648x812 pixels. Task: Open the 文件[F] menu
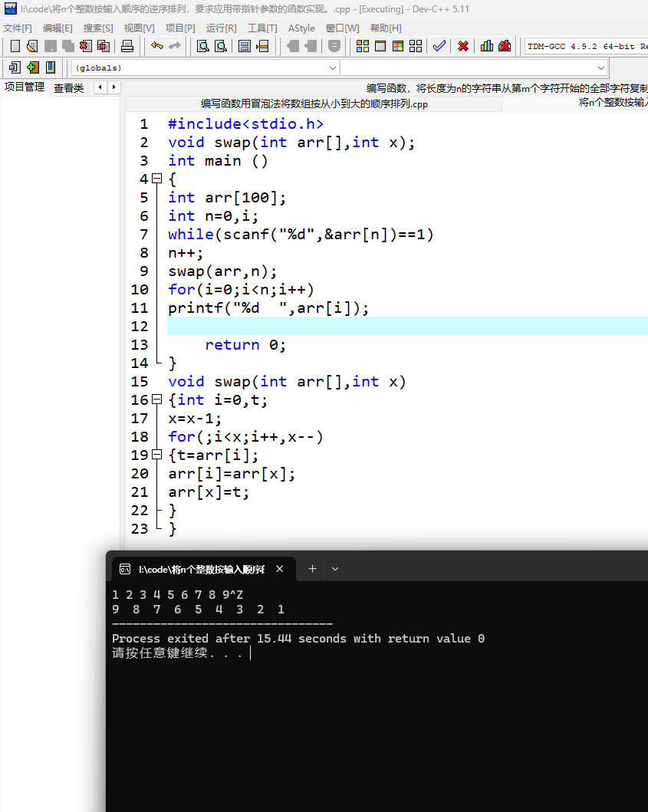pyautogui.click(x=17, y=28)
